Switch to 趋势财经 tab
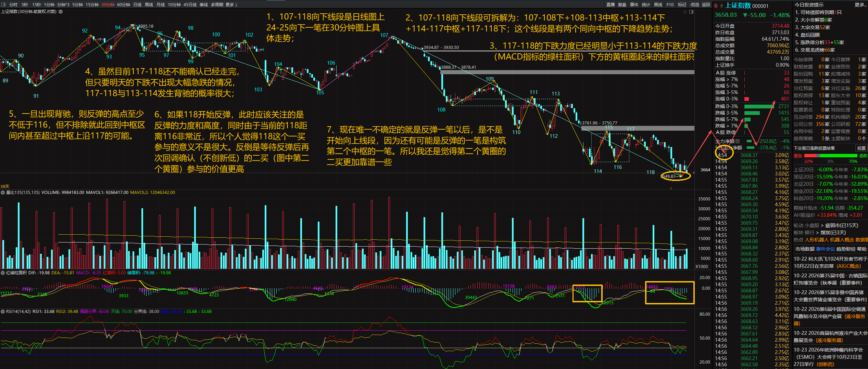868x369 pixels. click(846, 249)
